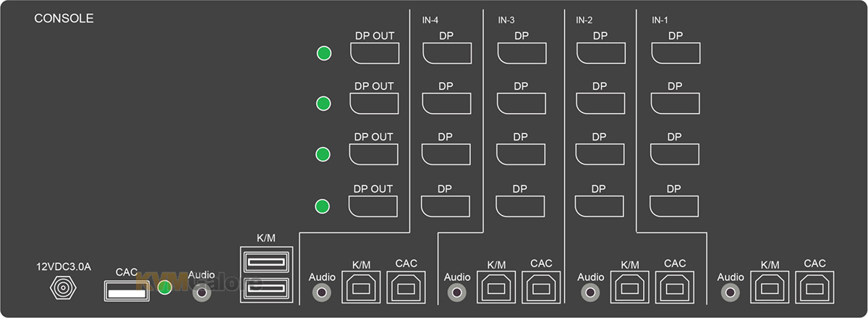This screenshot has height=318, width=868.
Task: Click the IN-2 third DP port
Action: pyautogui.click(x=600, y=154)
